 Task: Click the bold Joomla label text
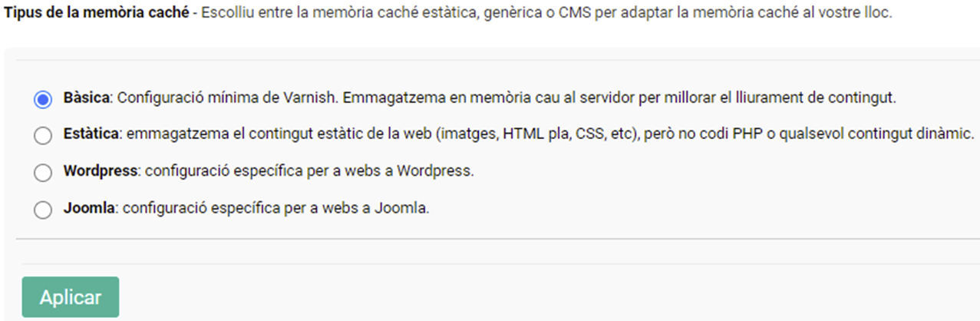coord(89,208)
